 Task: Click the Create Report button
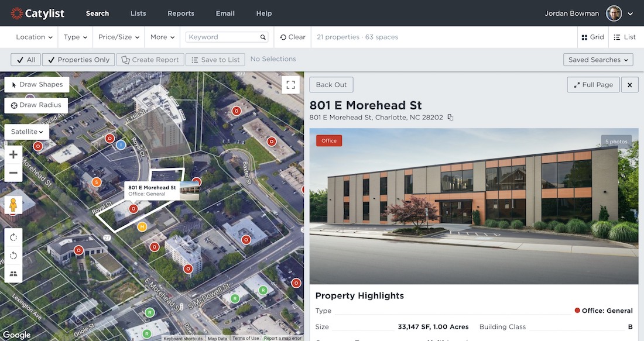point(150,60)
